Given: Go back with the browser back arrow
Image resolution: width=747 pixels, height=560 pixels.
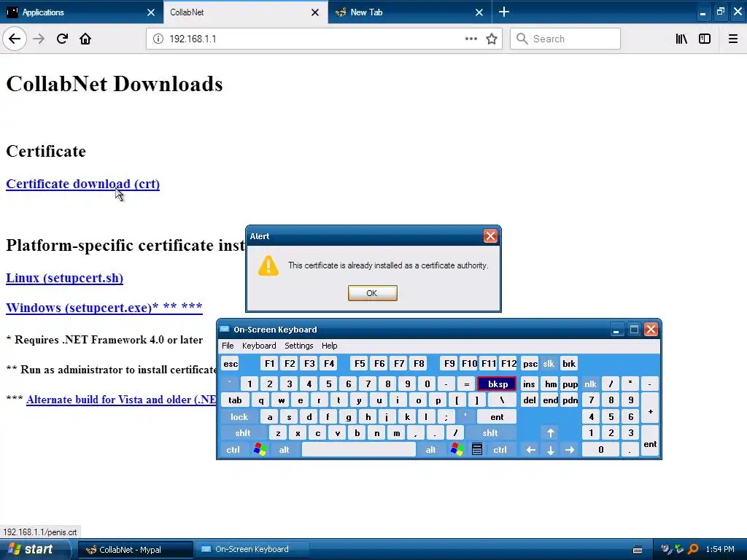Looking at the screenshot, I should click(x=15, y=39).
